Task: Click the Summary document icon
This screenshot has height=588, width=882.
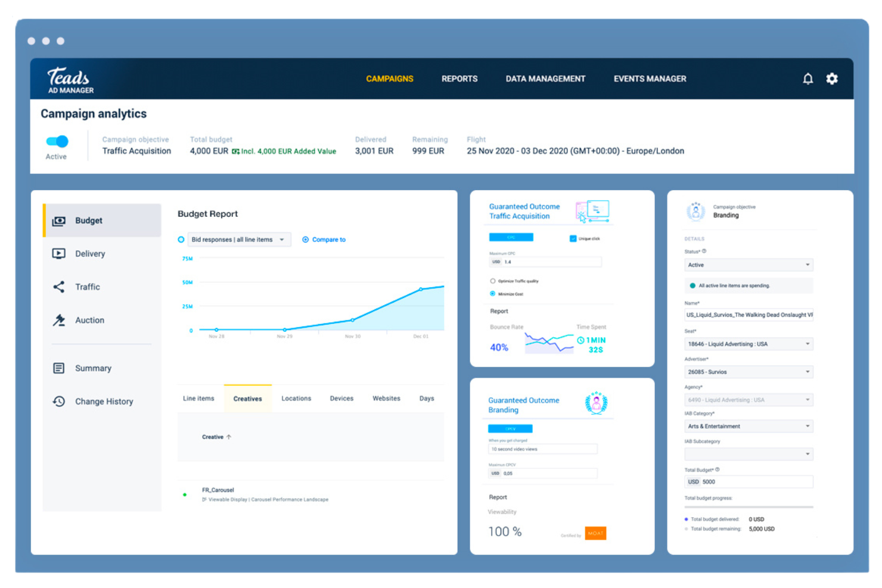Action: pyautogui.click(x=58, y=368)
